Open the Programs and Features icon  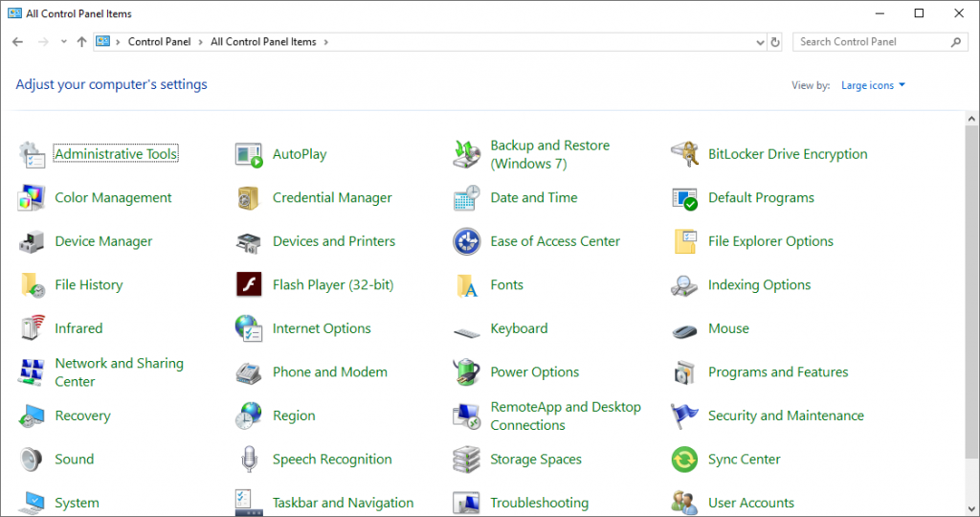tap(684, 372)
